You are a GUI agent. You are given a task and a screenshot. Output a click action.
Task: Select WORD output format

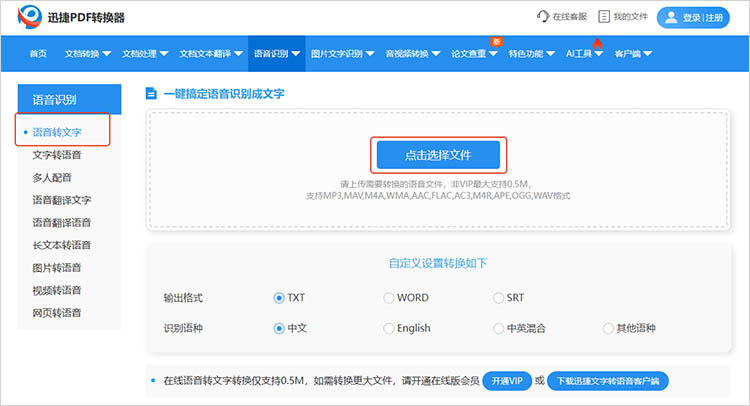[x=388, y=298]
